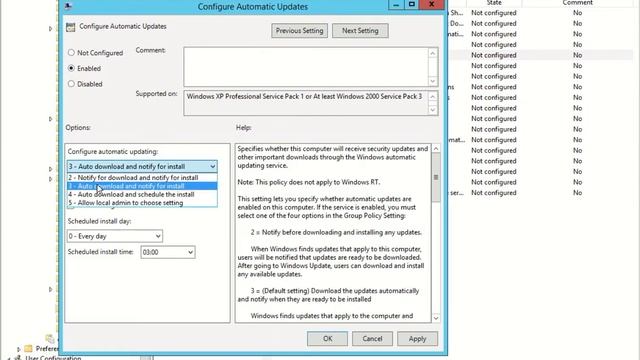The height and width of the screenshot is (360, 640).
Task: Click the 'Configure automatic updating:' label
Action: click(113, 151)
